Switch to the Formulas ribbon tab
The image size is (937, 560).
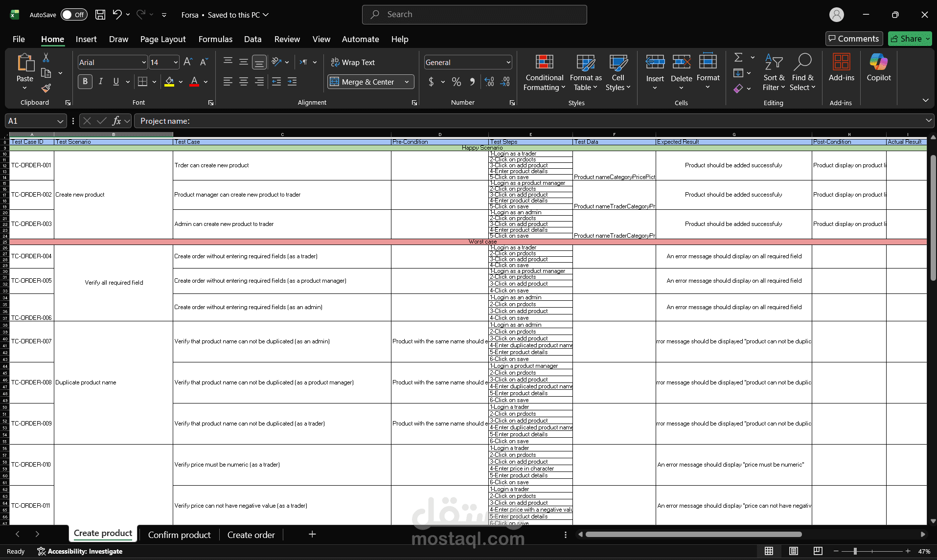(x=215, y=39)
